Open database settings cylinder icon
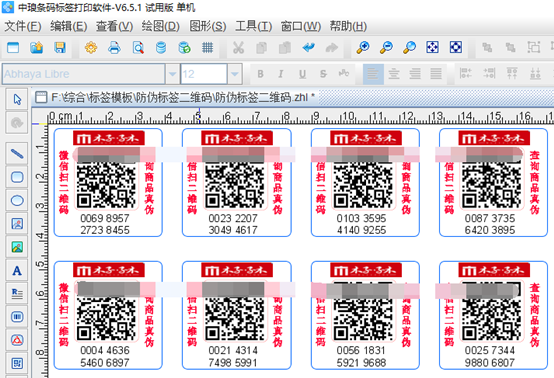The image size is (554, 378). [x=161, y=47]
